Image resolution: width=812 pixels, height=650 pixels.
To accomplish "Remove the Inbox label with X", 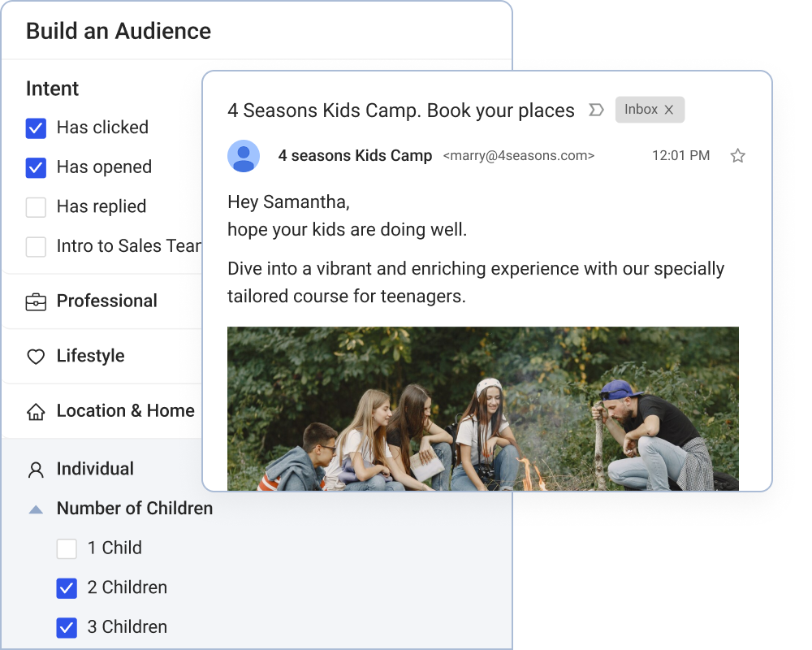I will [669, 110].
